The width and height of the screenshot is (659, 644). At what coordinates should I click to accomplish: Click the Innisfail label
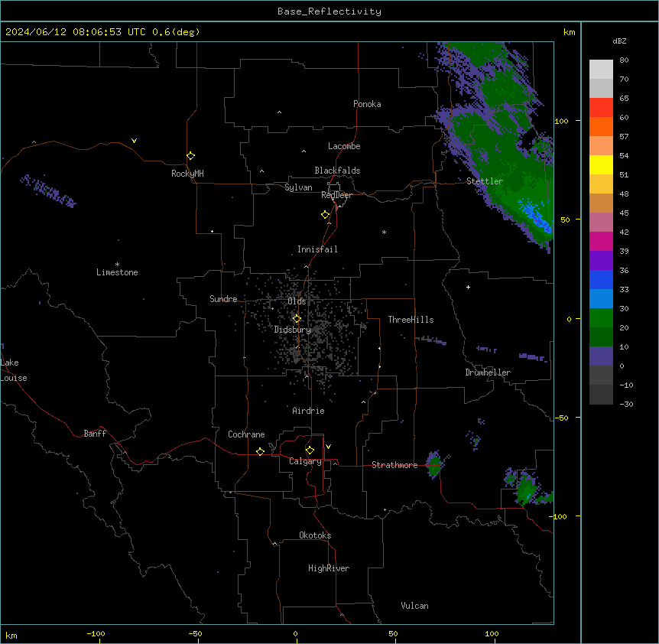[317, 249]
